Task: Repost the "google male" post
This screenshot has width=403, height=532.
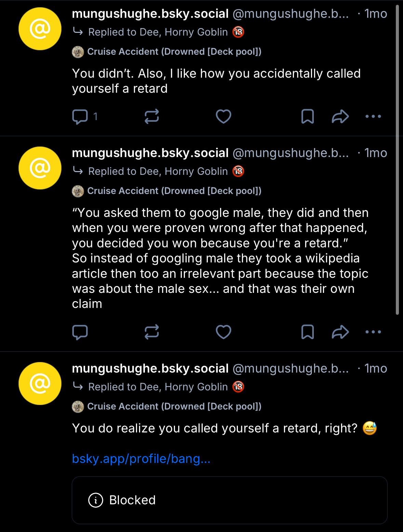Action: coord(152,332)
